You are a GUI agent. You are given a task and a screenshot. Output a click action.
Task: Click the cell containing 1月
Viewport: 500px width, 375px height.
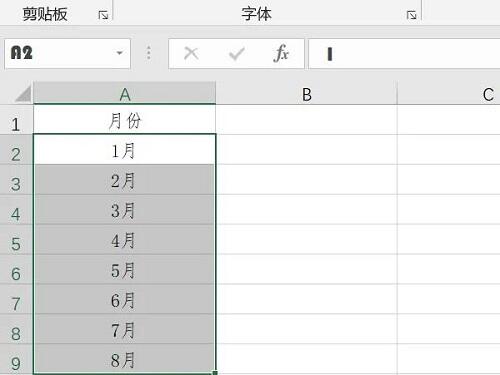click(x=125, y=150)
